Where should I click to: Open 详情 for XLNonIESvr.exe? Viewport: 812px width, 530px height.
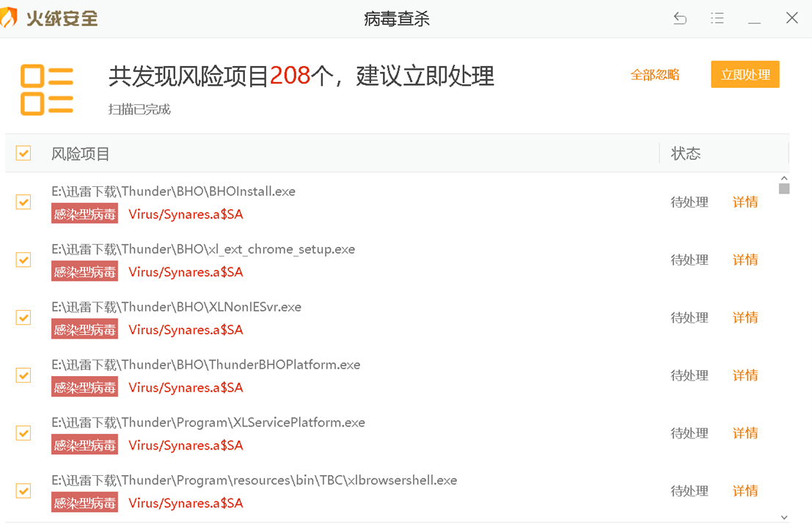745,317
